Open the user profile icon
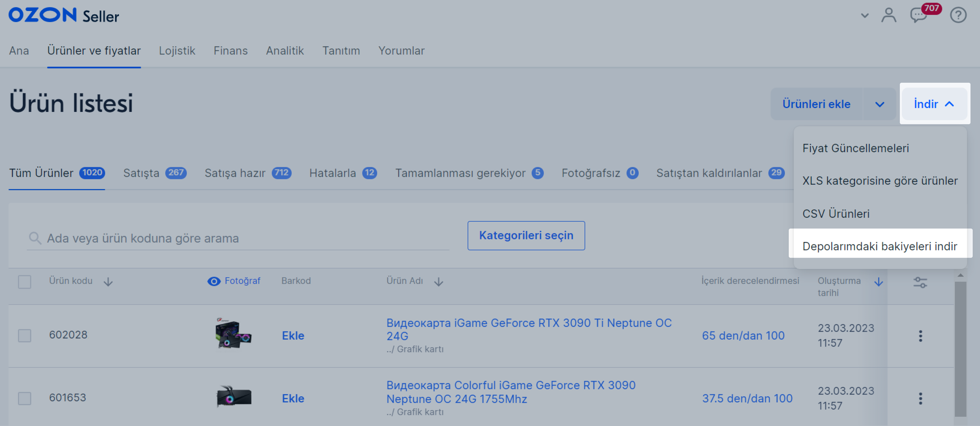The image size is (980, 426). (889, 16)
